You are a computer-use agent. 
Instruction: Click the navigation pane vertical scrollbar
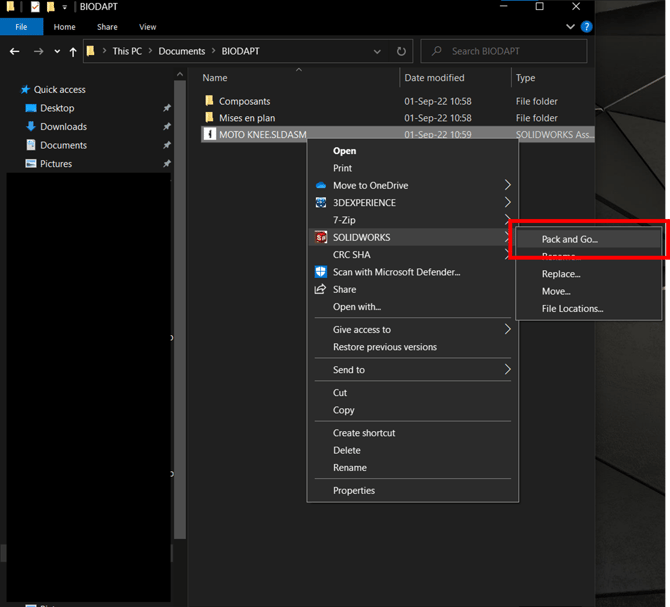180,309
